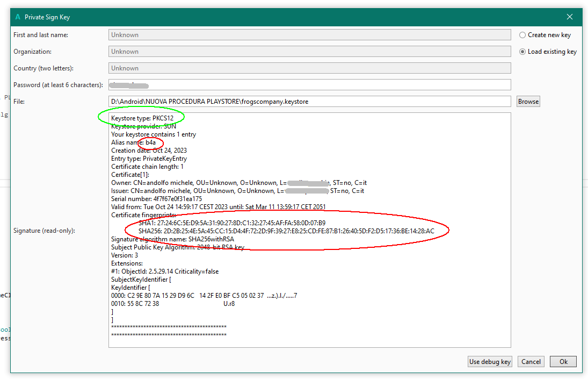
Task: Click the '0010: 55 8C 72 38' hex line
Action: (173, 304)
